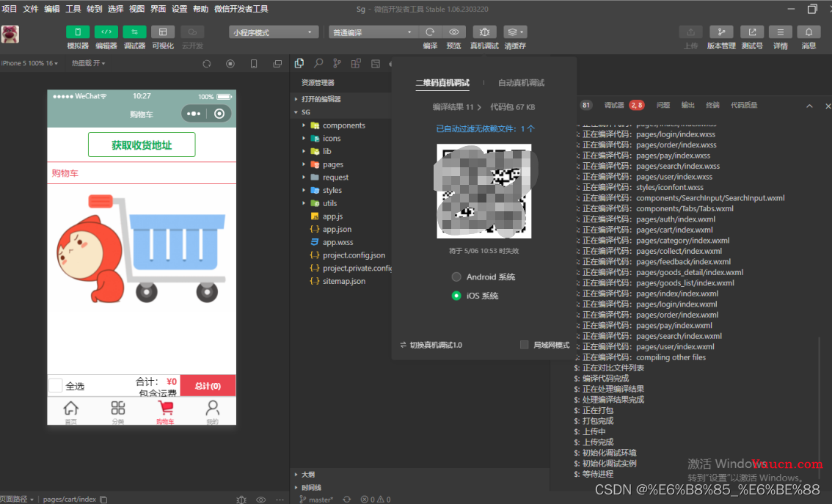832x504 pixels.
Task: Click 编译结果 11 compile results
Action: tap(456, 107)
